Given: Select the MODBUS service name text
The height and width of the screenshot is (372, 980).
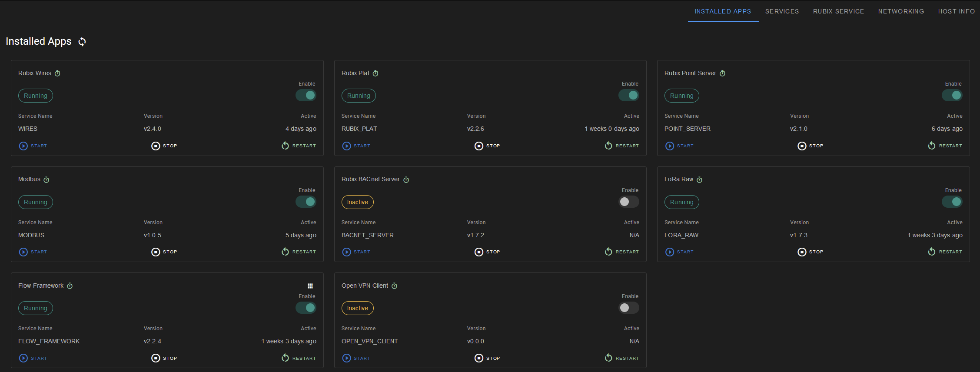Looking at the screenshot, I should coord(31,235).
